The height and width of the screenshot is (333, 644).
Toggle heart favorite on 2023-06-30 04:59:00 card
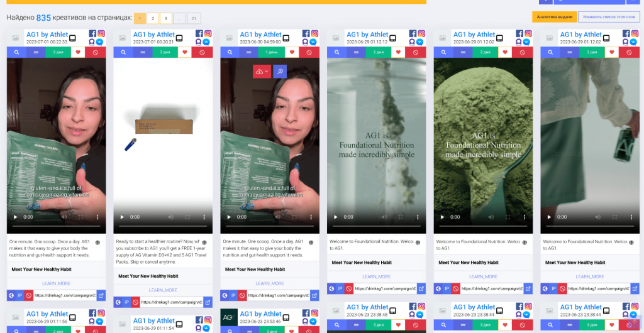click(x=292, y=53)
